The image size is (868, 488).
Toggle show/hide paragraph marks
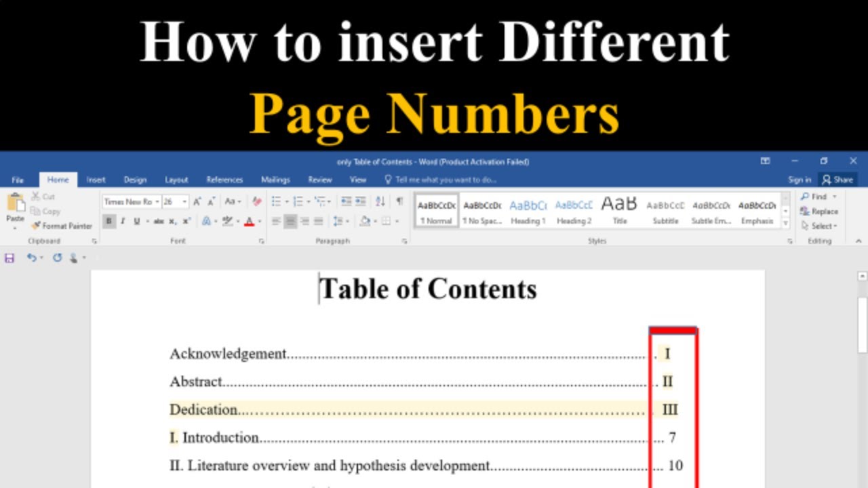coord(399,201)
